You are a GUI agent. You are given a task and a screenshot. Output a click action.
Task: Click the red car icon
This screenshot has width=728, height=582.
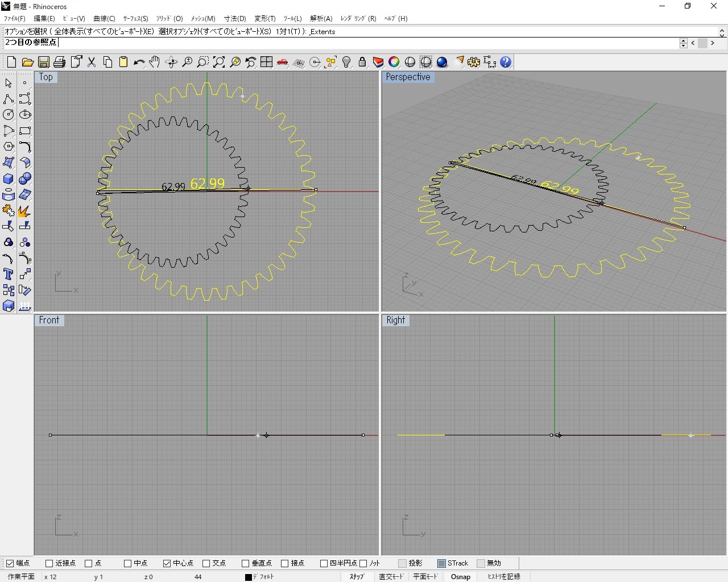[282, 62]
